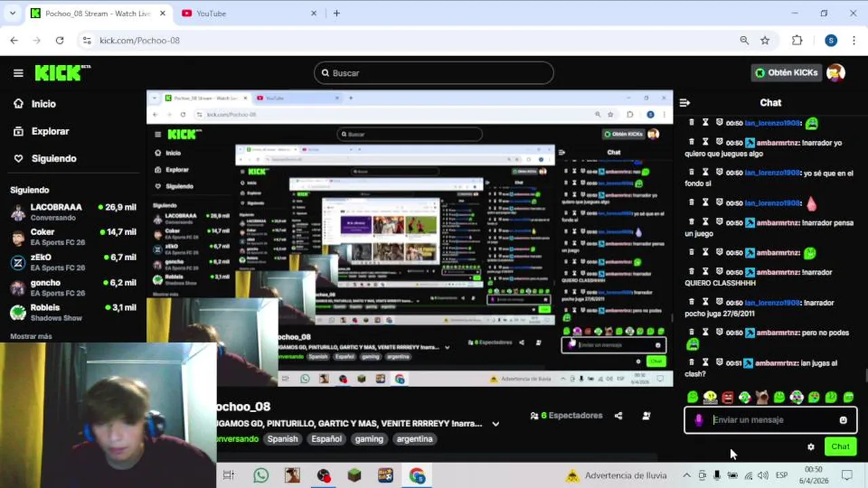Click the profile avatar beside Obtén KICKs
The width and height of the screenshot is (868, 488).
coord(836,73)
